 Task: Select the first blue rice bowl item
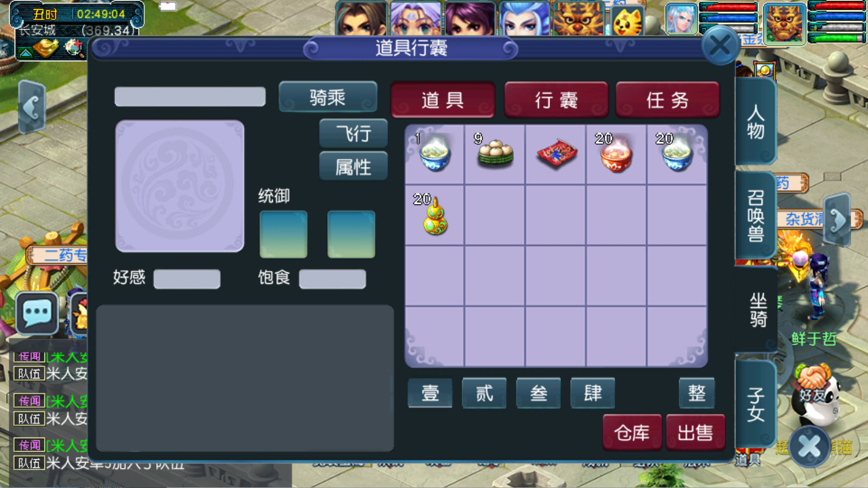(435, 153)
